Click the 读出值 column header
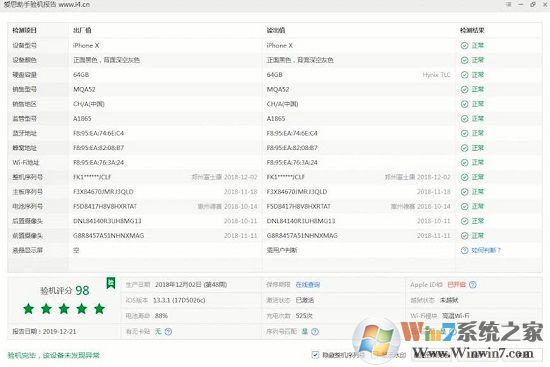550x367 pixels. pyautogui.click(x=276, y=30)
